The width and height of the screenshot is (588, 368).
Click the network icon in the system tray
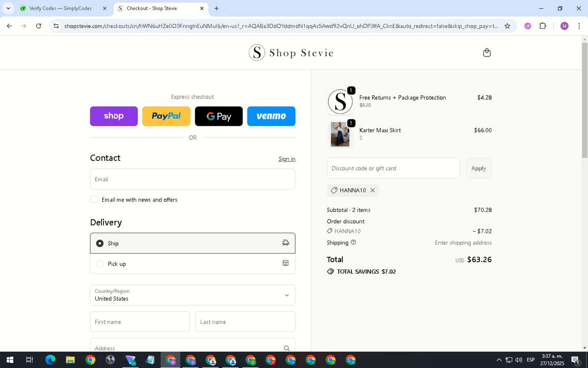click(508, 360)
